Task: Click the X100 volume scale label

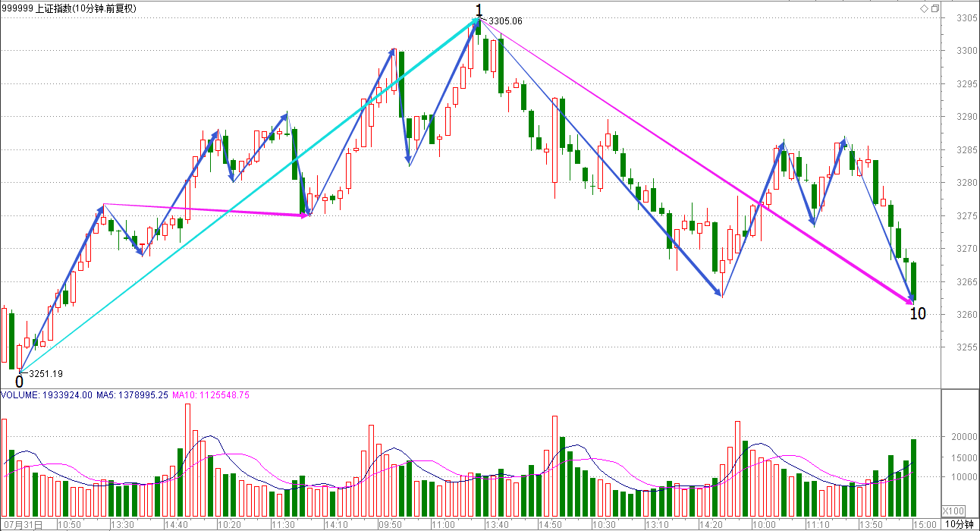Action: click(x=953, y=511)
